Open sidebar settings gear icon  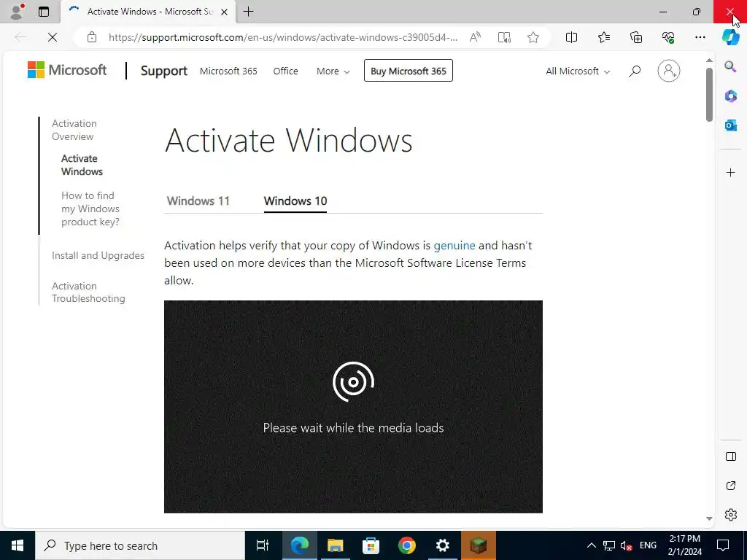(x=730, y=515)
